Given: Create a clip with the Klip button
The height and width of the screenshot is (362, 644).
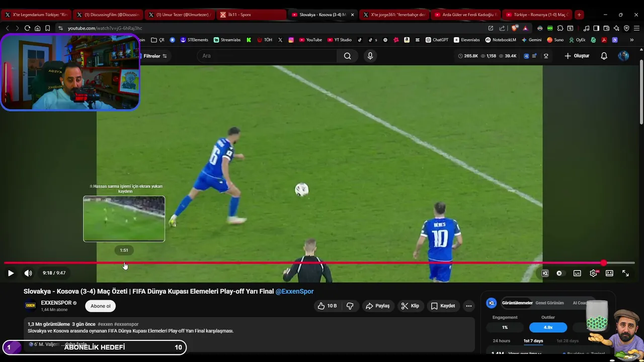Looking at the screenshot, I should pos(410,306).
